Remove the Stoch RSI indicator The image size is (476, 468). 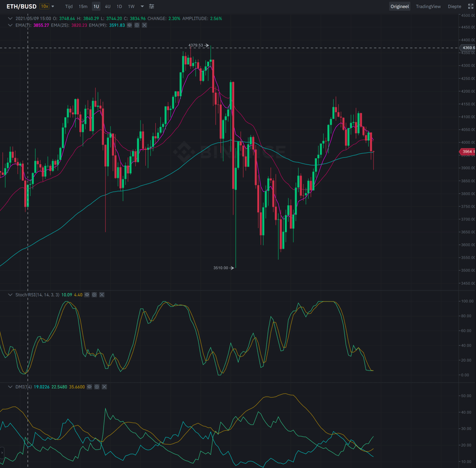[x=102, y=294]
